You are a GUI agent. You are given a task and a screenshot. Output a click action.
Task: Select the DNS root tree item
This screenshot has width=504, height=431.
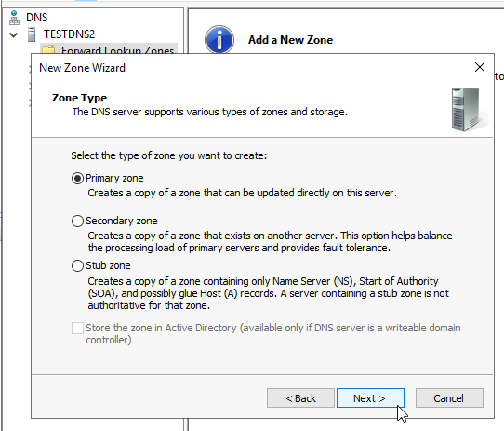point(36,18)
